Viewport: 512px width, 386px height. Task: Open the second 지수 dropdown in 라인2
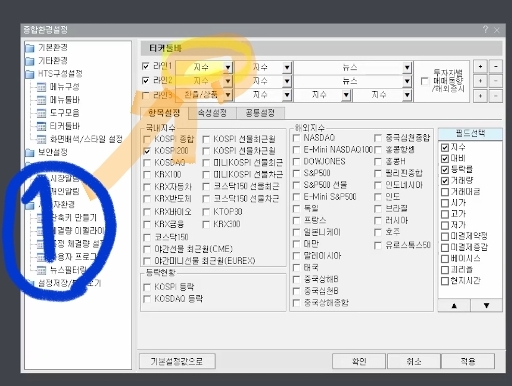[287, 81]
